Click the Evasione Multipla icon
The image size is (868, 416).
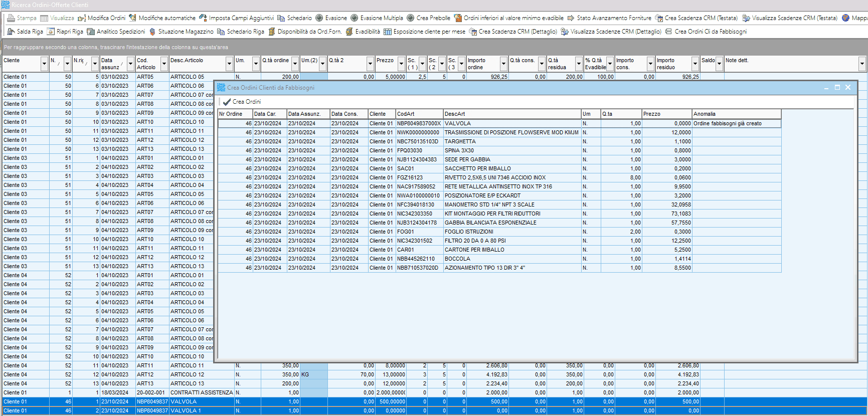(x=355, y=18)
